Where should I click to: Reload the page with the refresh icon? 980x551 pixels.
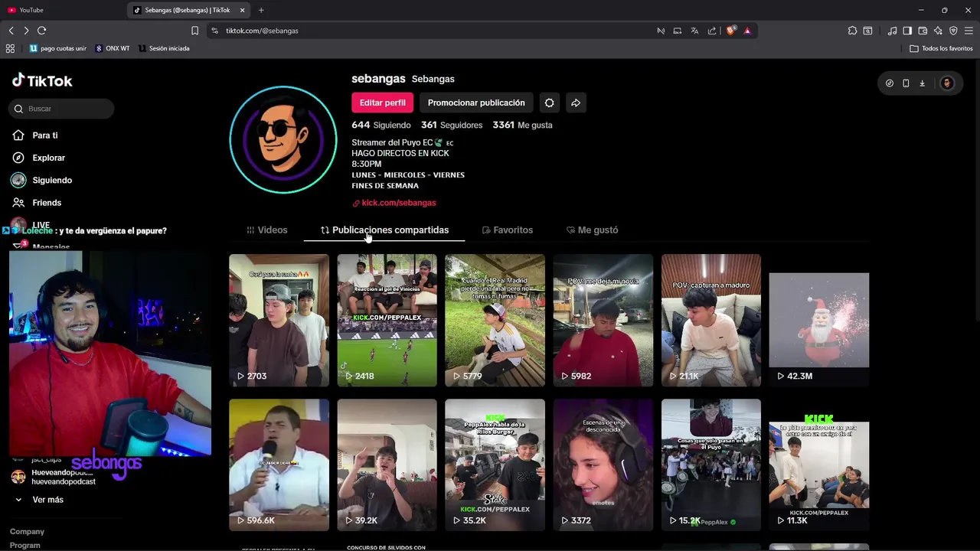[x=41, y=31]
